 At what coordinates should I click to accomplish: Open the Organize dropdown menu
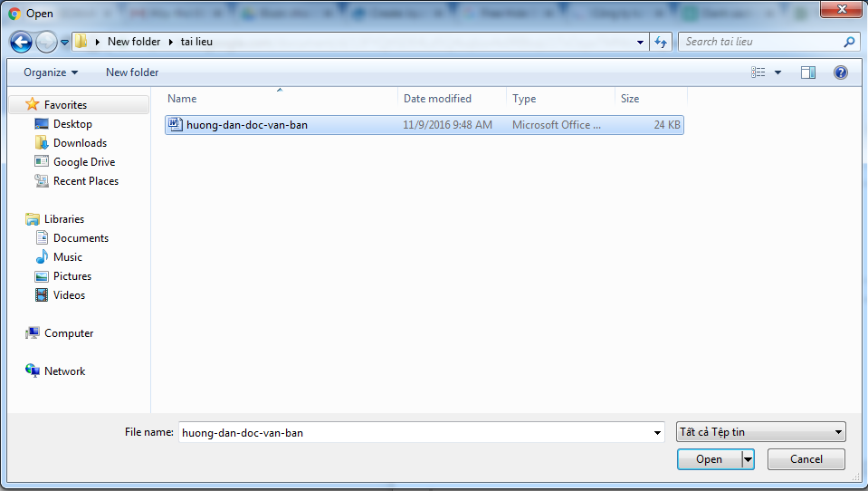(51, 72)
